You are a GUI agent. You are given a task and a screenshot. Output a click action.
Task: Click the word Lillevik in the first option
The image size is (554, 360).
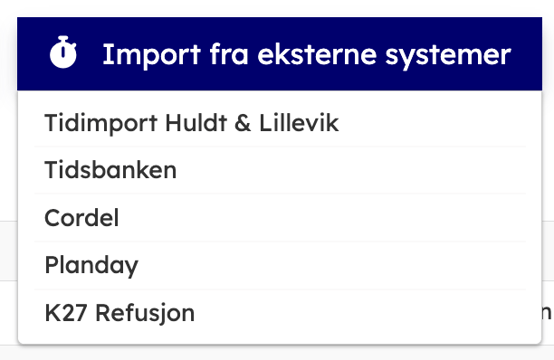click(299, 123)
